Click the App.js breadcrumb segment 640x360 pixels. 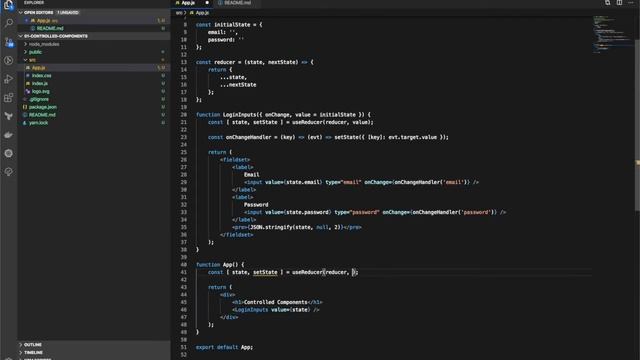pyautogui.click(x=202, y=13)
